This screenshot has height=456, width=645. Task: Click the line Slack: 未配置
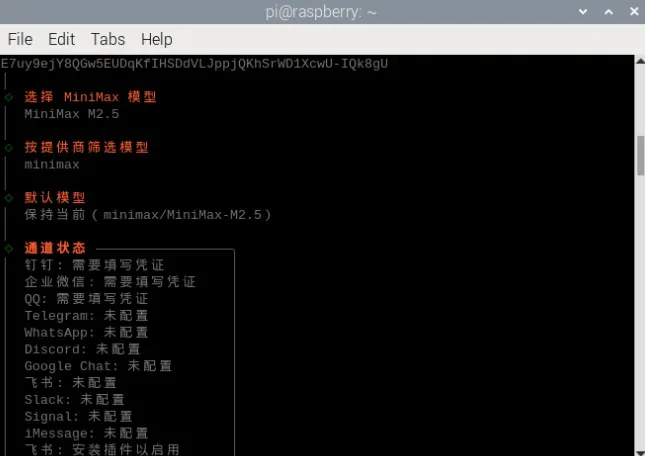click(x=74, y=400)
